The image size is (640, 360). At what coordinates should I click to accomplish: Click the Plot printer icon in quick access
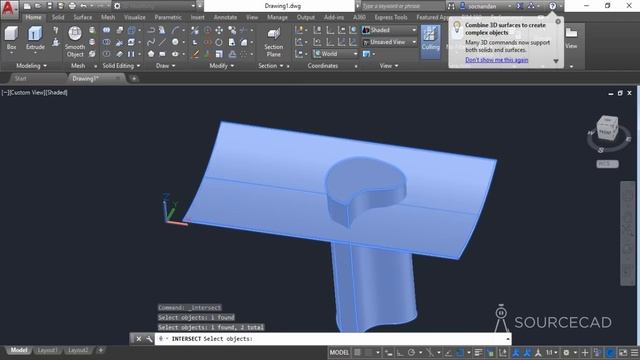point(72,6)
